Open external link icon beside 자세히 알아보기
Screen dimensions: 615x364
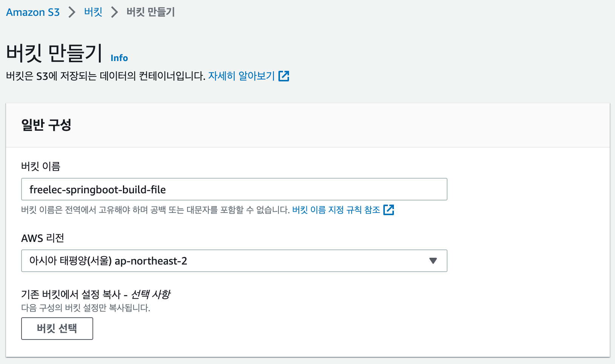(284, 76)
